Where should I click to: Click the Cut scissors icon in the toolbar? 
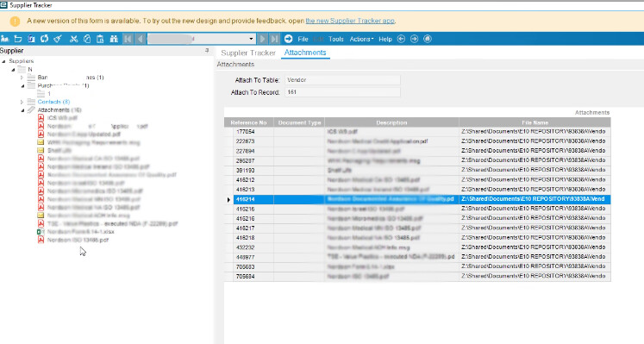[x=74, y=39]
